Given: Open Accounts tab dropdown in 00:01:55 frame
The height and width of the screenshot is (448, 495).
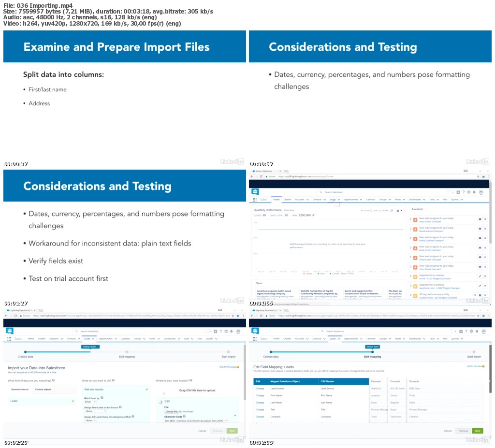Looking at the screenshot, I should point(307,200).
